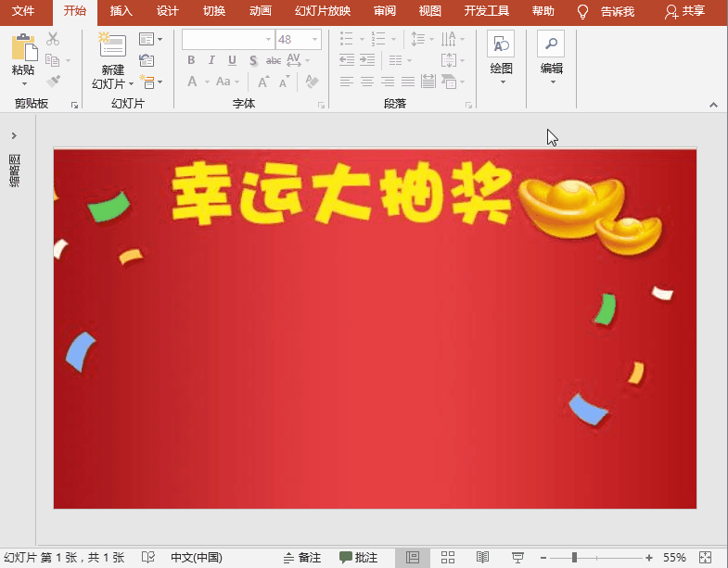This screenshot has width=728, height=568.
Task: Open the Design tab
Action: 167,11
